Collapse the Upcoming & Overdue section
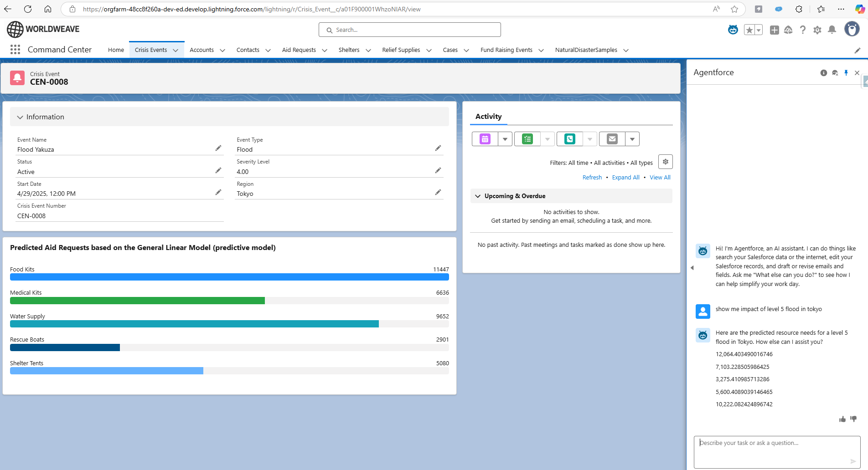This screenshot has height=470, width=868. [478, 196]
